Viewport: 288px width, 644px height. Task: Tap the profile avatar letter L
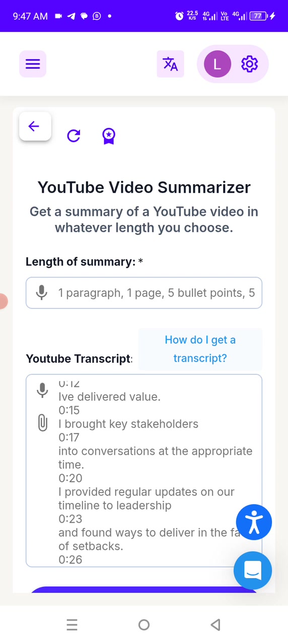coord(217,64)
